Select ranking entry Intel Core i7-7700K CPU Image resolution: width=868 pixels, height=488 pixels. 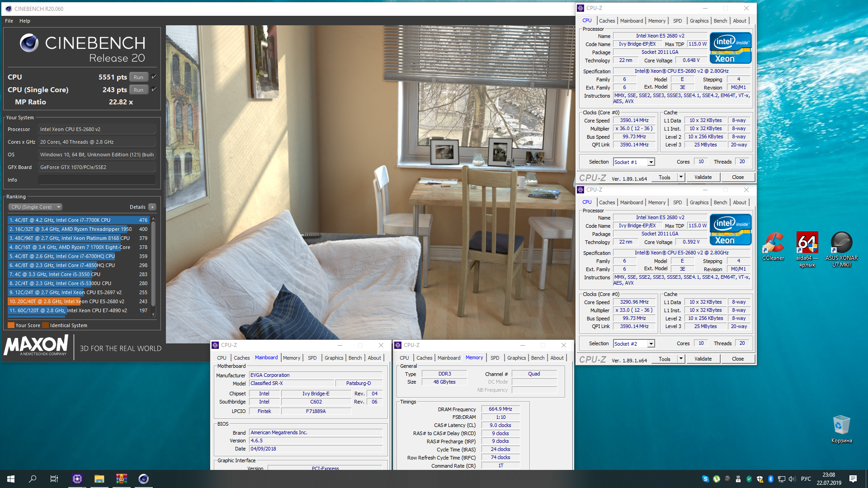(79, 220)
